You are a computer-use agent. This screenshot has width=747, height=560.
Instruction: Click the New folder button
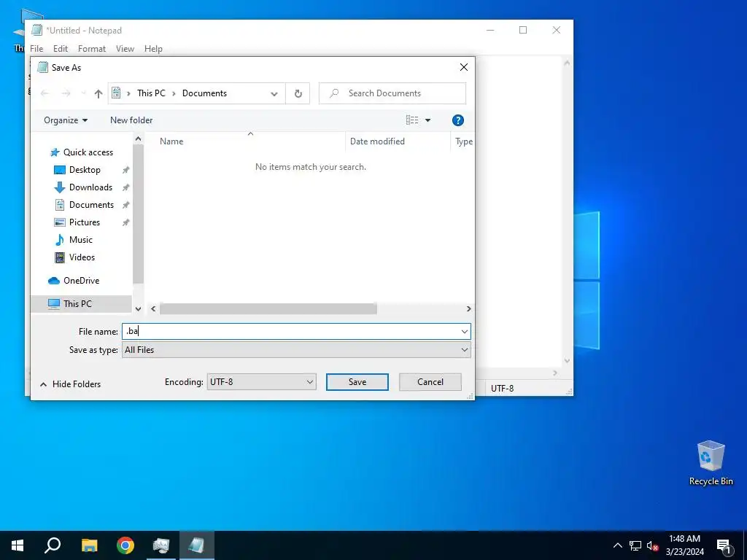pos(131,120)
